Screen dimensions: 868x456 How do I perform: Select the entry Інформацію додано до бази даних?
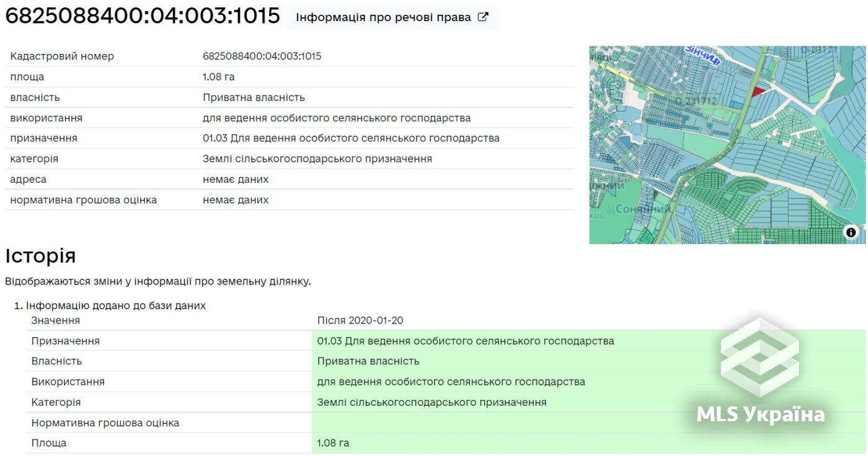coord(116,305)
